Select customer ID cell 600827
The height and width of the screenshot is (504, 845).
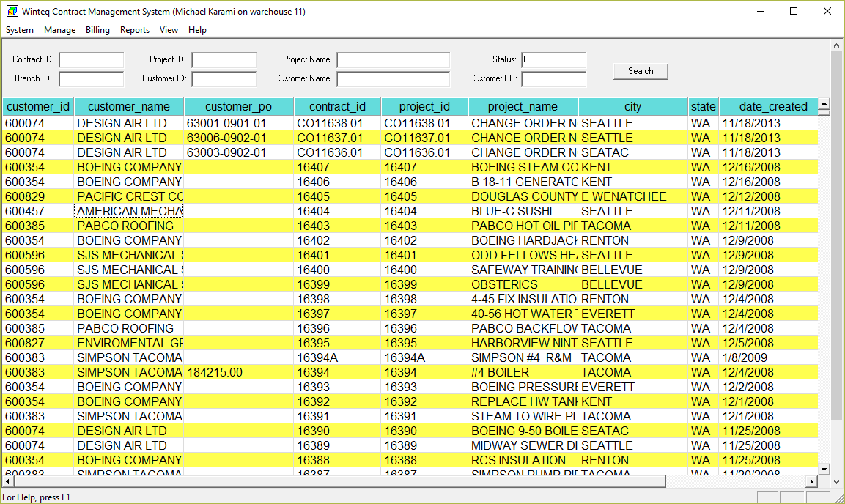[x=38, y=343]
